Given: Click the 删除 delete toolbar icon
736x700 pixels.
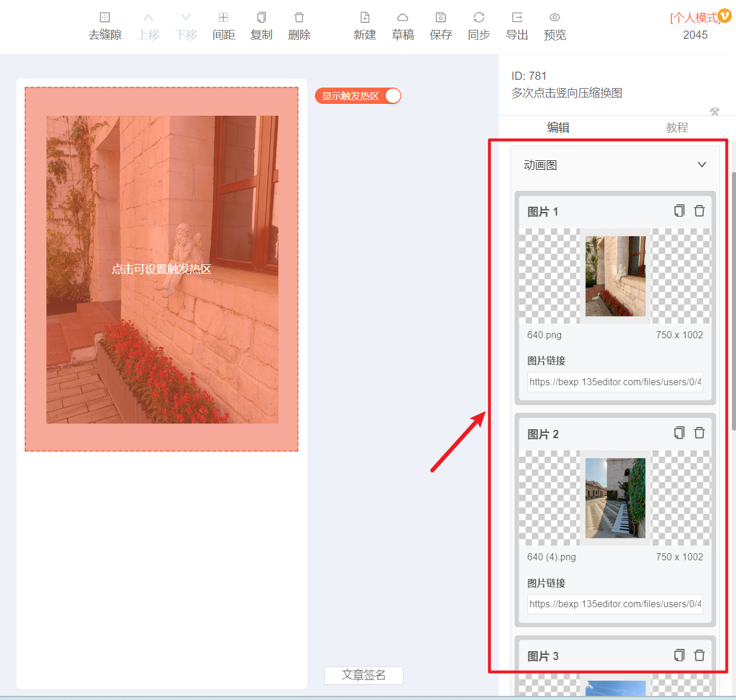Looking at the screenshot, I should coord(299,18).
